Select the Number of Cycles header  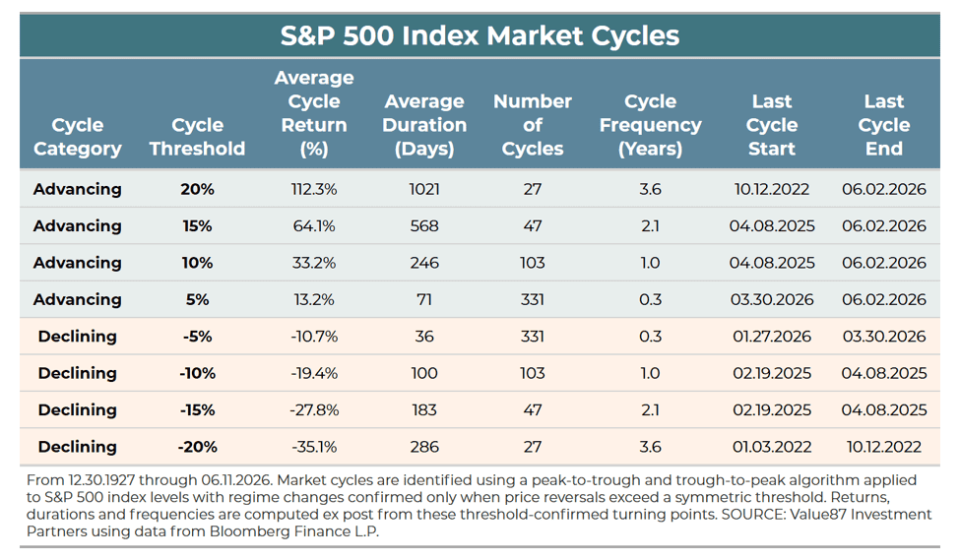[x=532, y=125]
